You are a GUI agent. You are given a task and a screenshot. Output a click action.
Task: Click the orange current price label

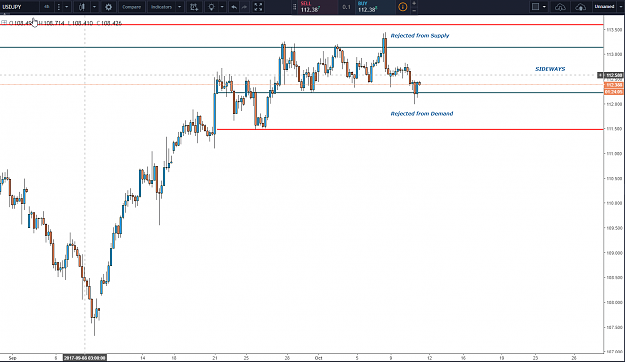pyautogui.click(x=613, y=85)
